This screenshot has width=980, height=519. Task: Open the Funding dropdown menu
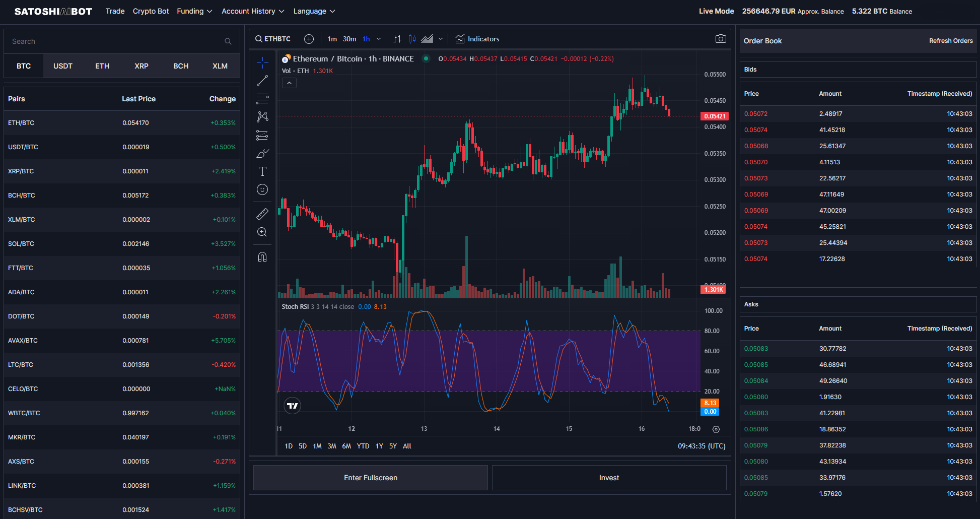coord(194,11)
